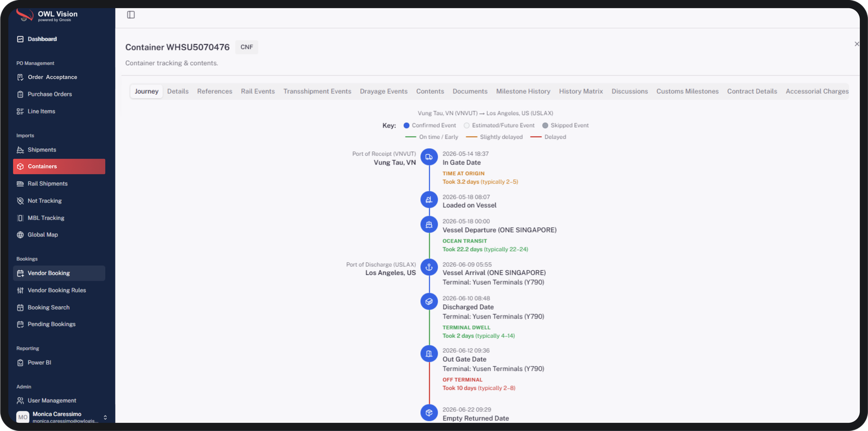
Task: Select the highlighted Containers menu item
Action: (59, 167)
